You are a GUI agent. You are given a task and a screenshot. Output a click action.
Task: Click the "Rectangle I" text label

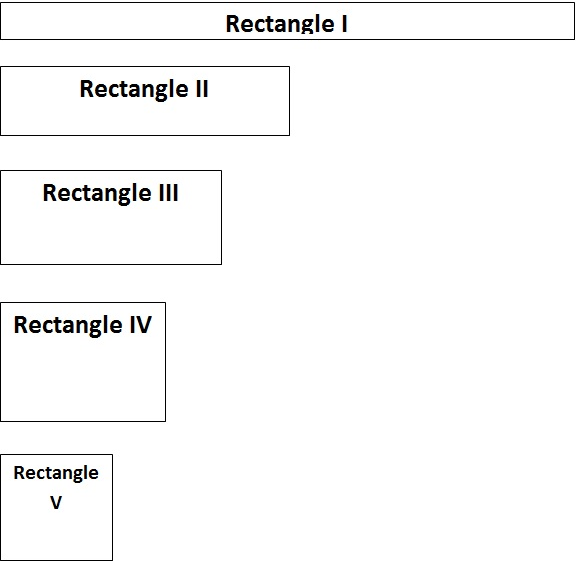[x=287, y=24]
